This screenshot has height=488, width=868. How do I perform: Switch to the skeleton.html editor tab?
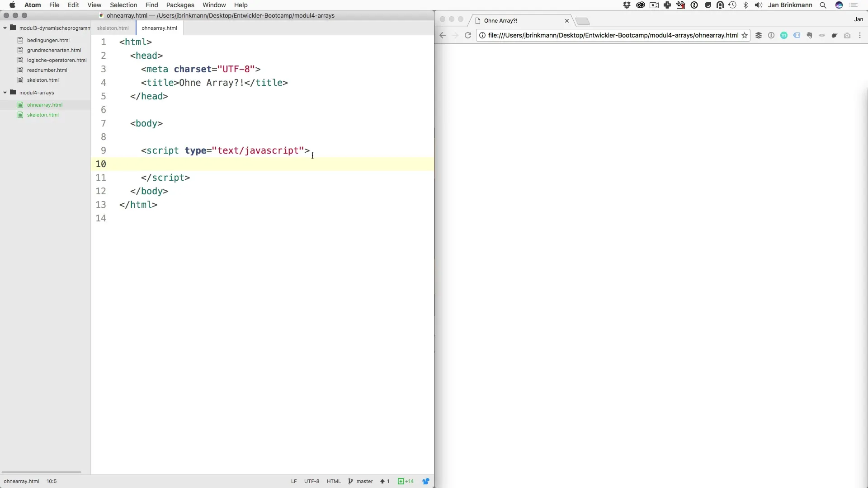coord(113,28)
